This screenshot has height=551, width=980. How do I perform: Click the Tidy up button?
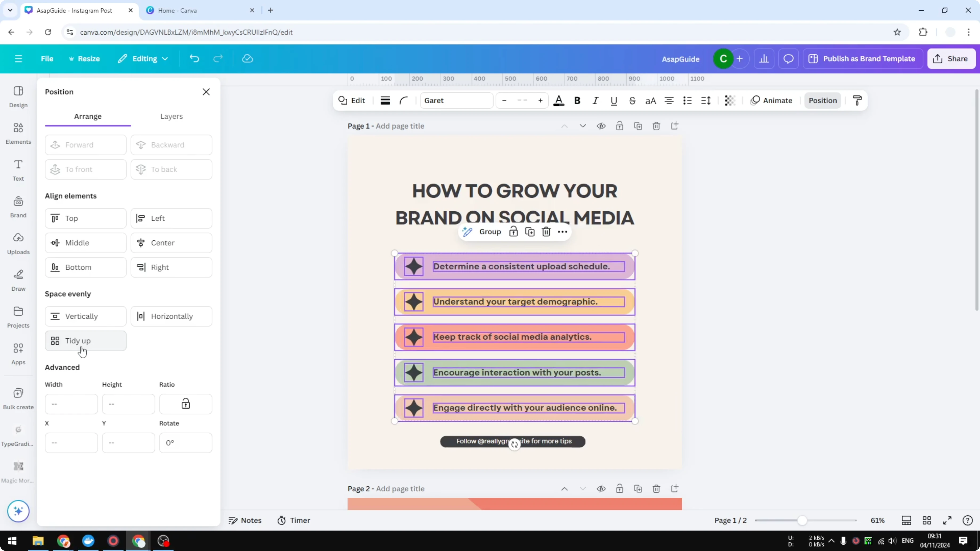coord(85,341)
